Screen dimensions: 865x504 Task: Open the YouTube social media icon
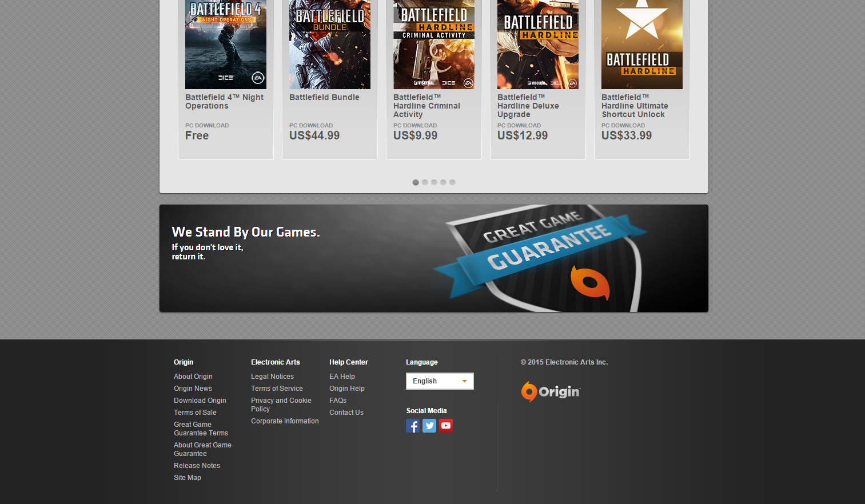(446, 426)
